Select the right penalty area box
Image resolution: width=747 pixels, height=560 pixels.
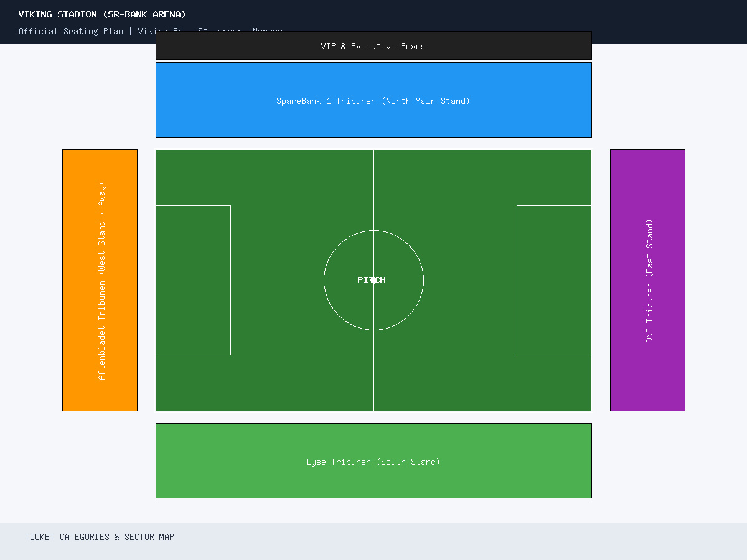[554, 280]
